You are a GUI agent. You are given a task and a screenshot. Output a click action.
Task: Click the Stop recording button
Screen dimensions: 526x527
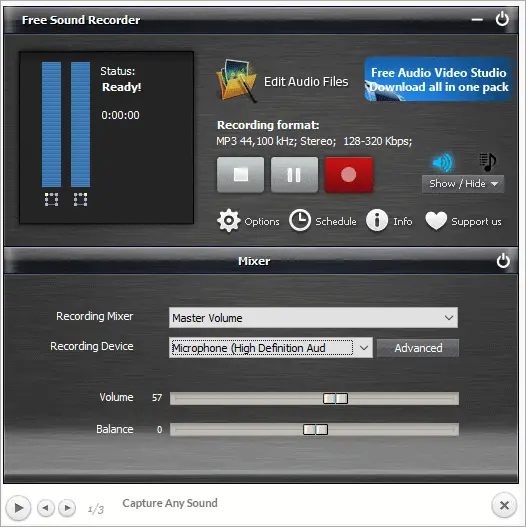tap(240, 175)
